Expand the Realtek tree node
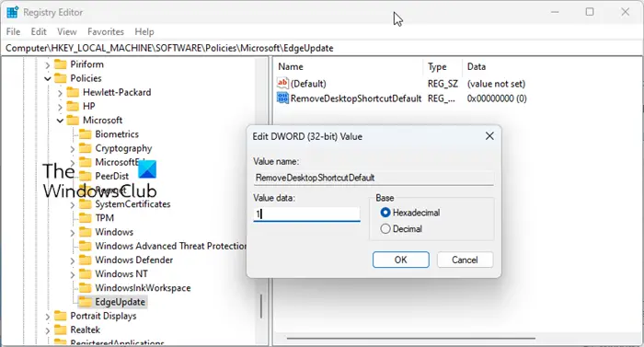 (47, 331)
